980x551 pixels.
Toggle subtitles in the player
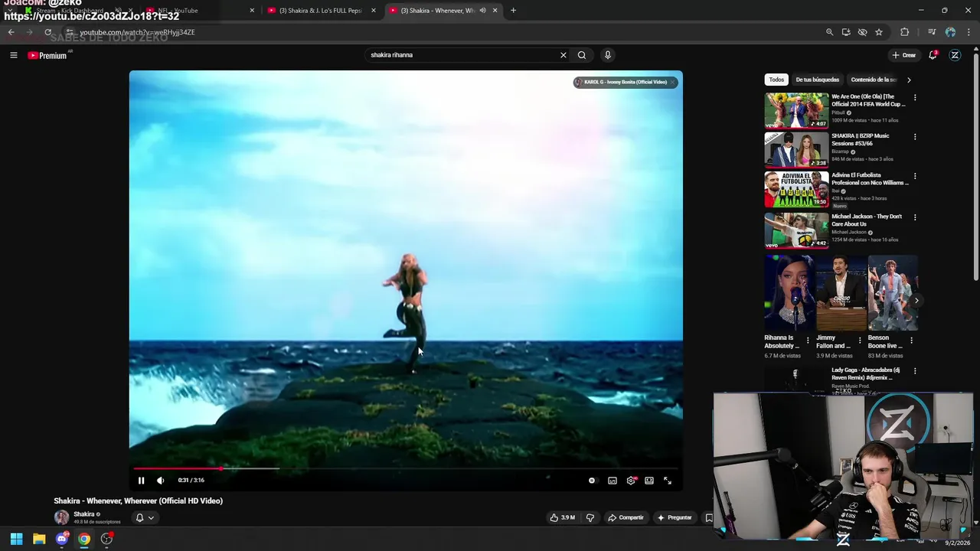(612, 481)
